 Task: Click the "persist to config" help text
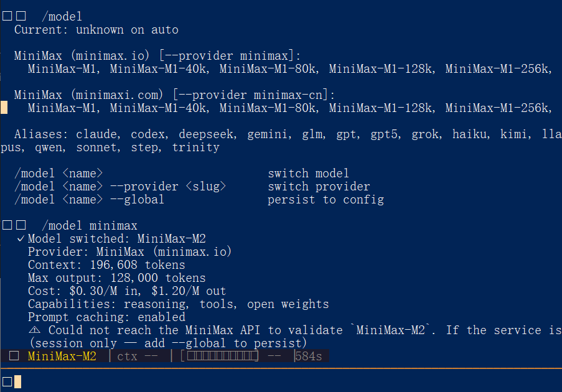click(325, 200)
